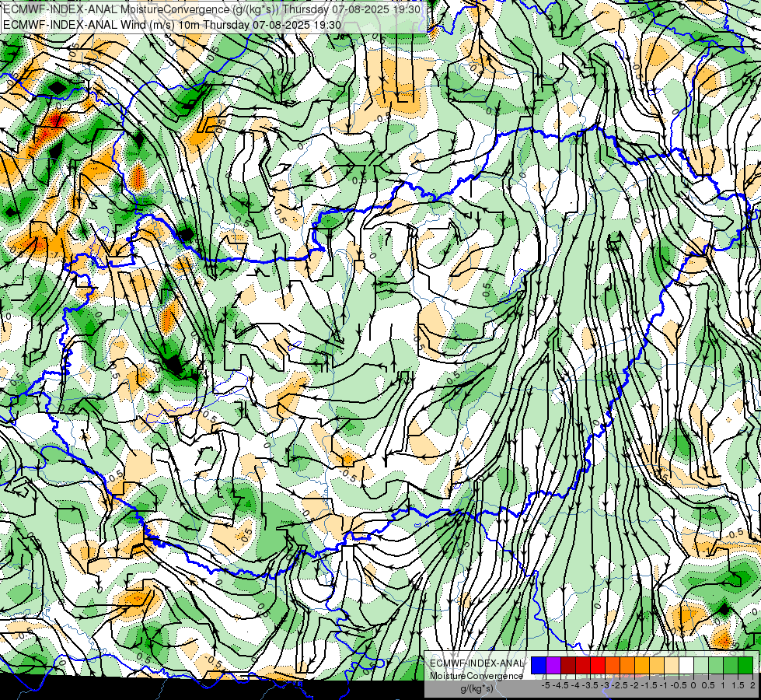Click legend scale value -1.5
761x700 pixels.
[649, 685]
